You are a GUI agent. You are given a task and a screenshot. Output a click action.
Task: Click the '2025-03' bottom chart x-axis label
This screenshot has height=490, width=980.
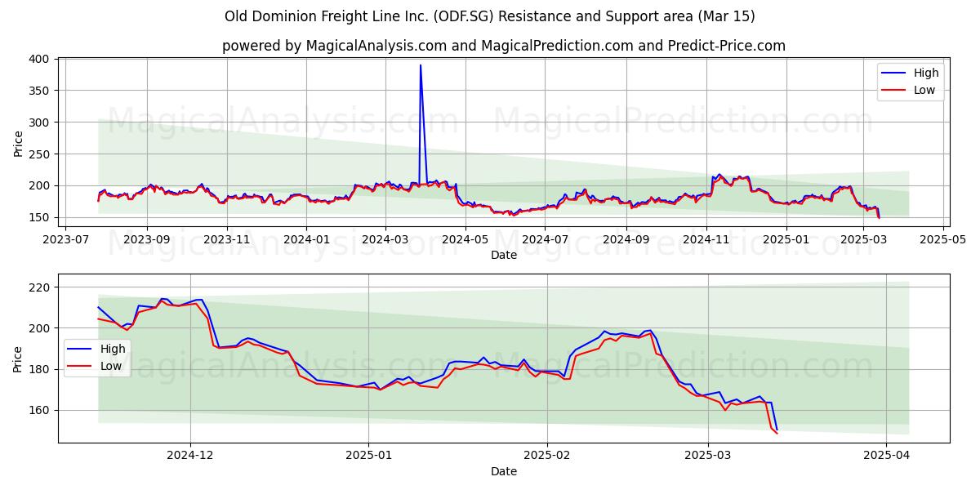tap(708, 457)
